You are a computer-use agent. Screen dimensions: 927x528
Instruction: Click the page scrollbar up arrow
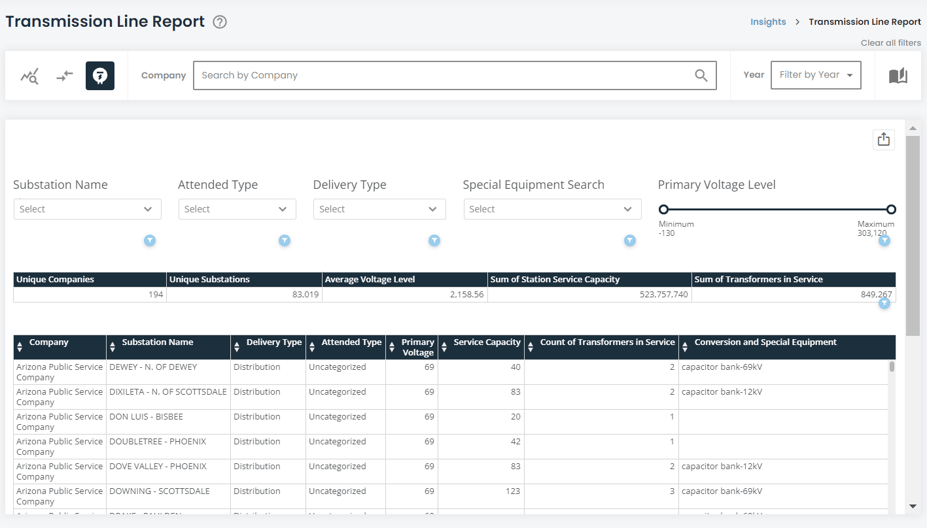pyautogui.click(x=913, y=128)
